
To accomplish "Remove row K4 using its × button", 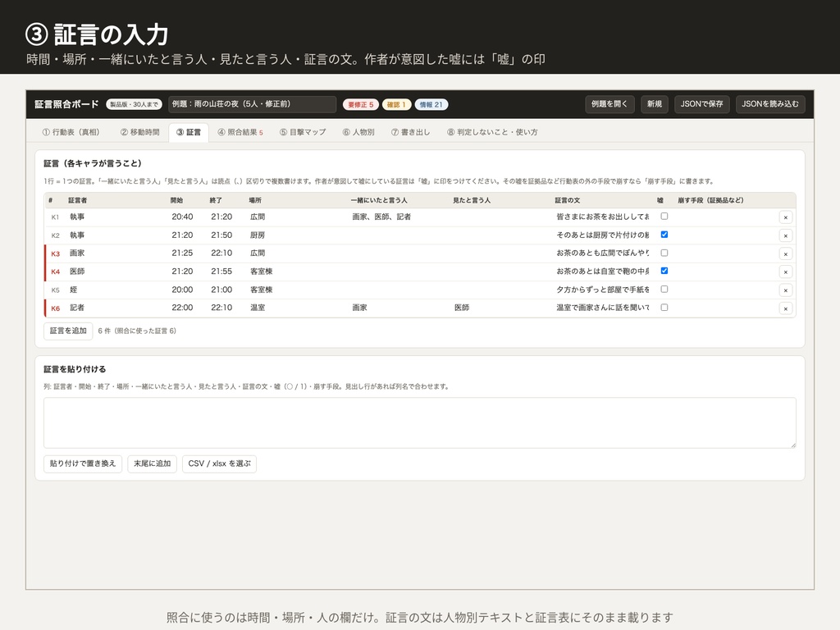I will click(785, 272).
